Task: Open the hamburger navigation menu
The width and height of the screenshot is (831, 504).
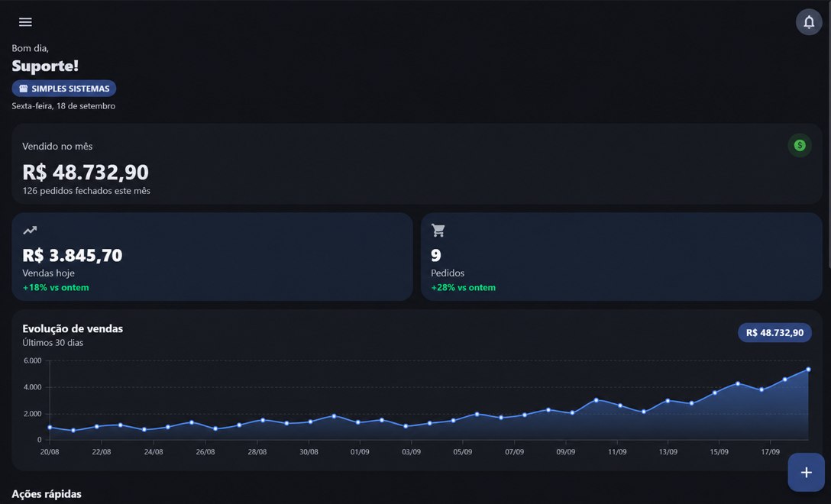Action: coord(25,21)
